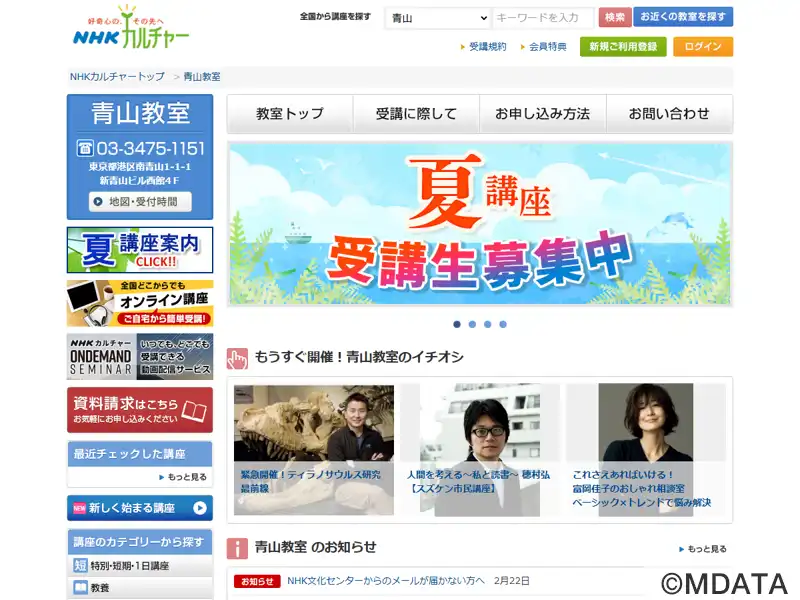Click the orange ログイン button

pyautogui.click(x=703, y=47)
